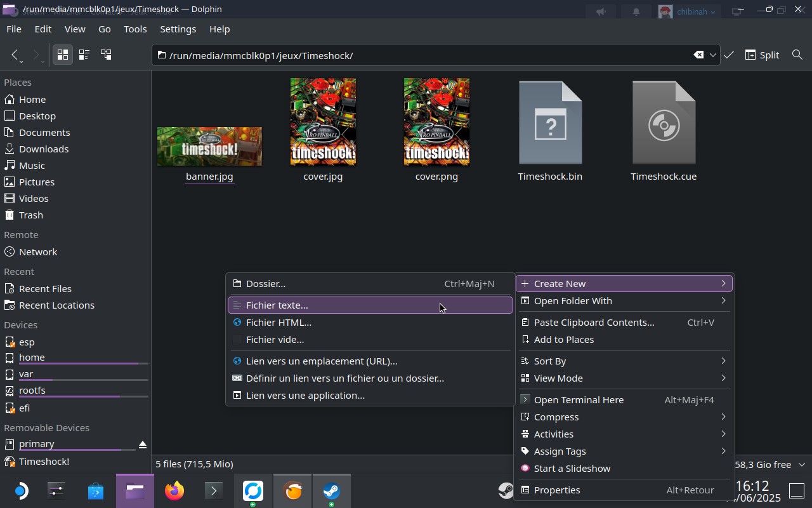Open the Edit menu
This screenshot has height=508, width=812.
tap(43, 29)
